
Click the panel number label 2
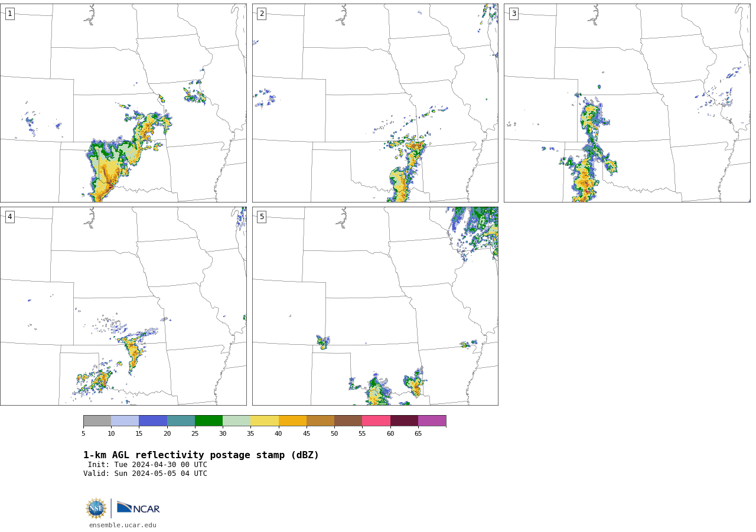pos(262,14)
